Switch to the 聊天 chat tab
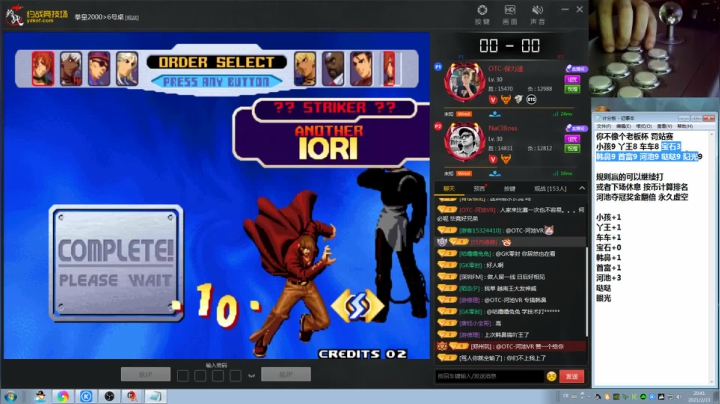This screenshot has height=404, width=720. [x=449, y=189]
